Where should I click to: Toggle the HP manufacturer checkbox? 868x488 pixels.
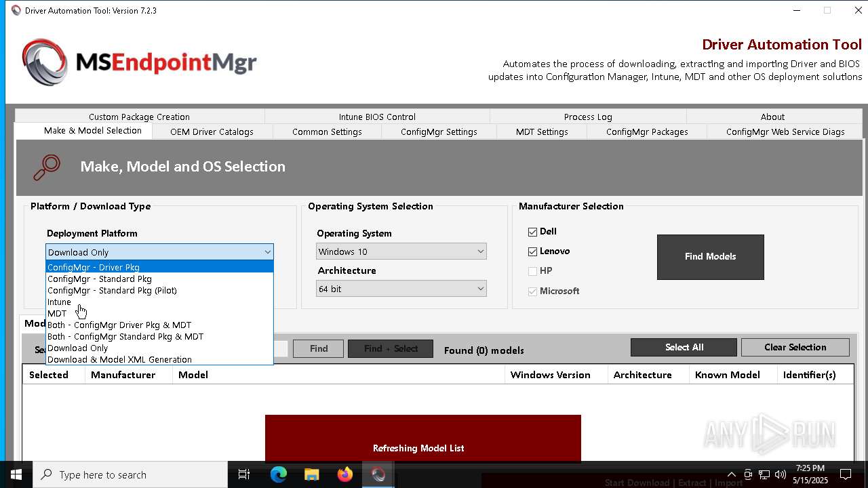[532, 271]
